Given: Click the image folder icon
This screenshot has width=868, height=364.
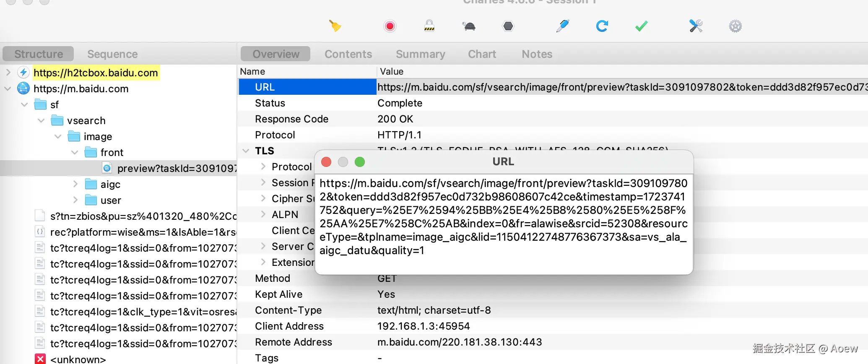Looking at the screenshot, I should (x=74, y=136).
